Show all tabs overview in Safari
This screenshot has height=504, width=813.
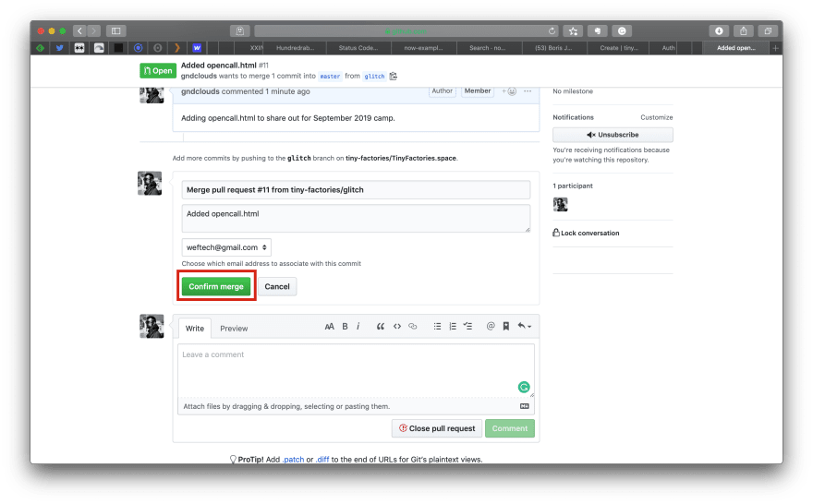click(x=768, y=31)
